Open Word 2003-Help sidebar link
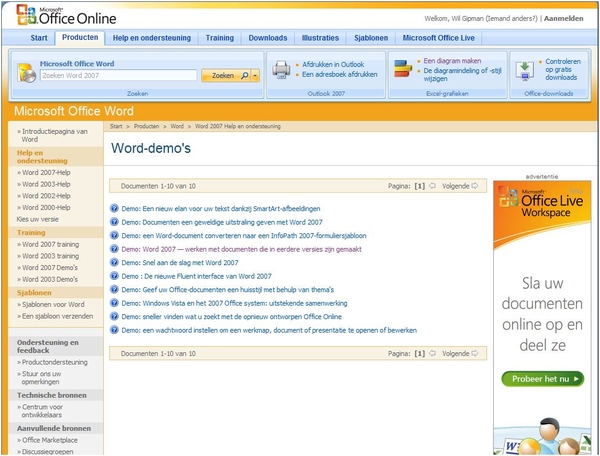The image size is (600, 456). point(46,184)
